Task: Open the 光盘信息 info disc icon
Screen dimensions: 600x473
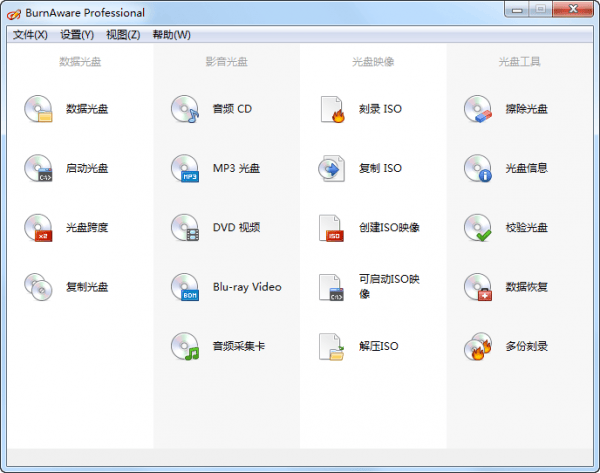Action: (x=478, y=169)
